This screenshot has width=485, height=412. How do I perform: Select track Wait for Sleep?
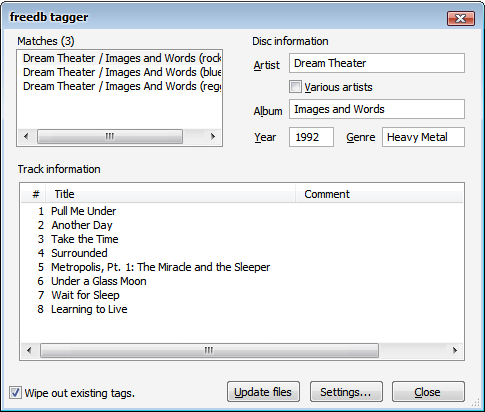pos(85,295)
